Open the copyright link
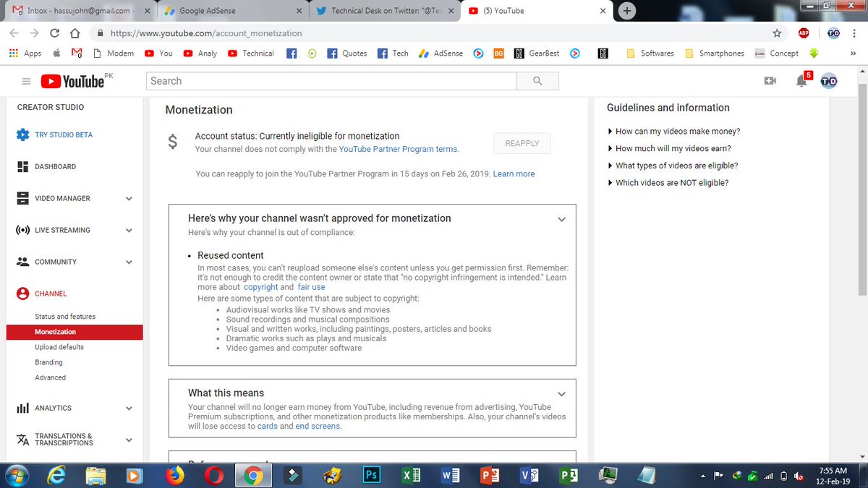The height and width of the screenshot is (488, 868). (x=260, y=287)
